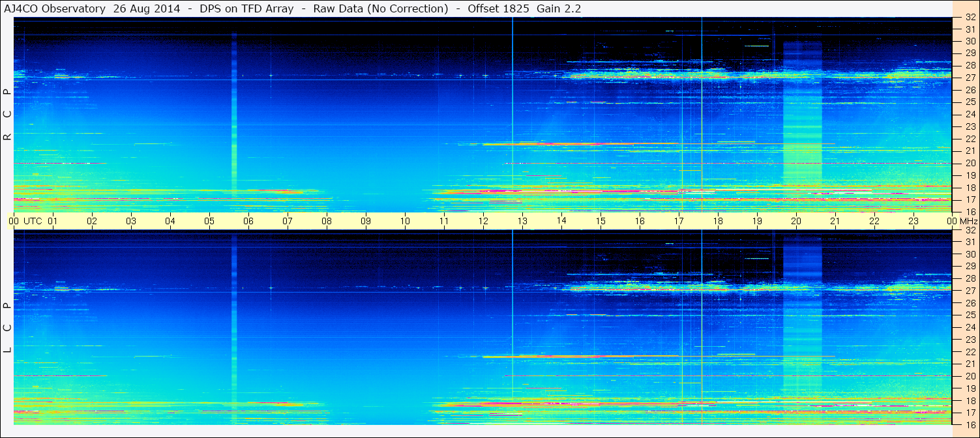This screenshot has width=980, height=438.
Task: Select 27 MHz on the upper RCP frequency scale
Action: coord(970,78)
